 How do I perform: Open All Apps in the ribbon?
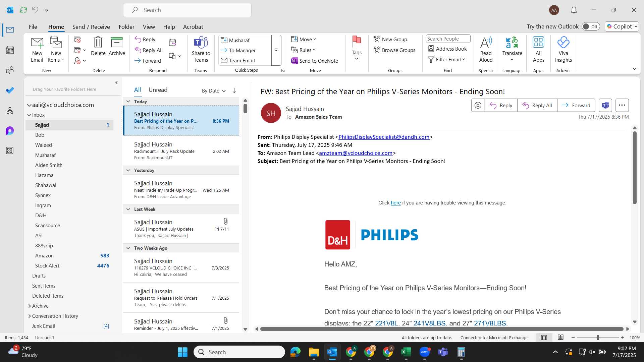click(538, 49)
